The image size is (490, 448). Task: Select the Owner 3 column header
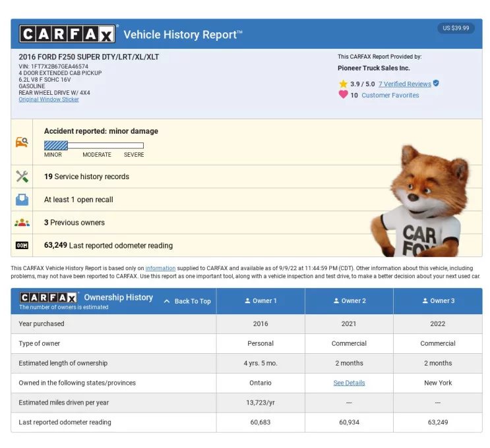437,301
